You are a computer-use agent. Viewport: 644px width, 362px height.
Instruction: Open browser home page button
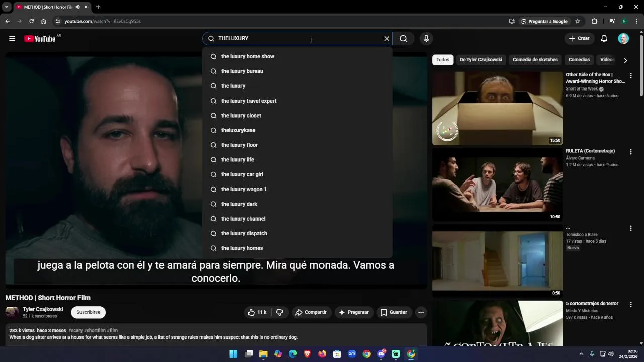(43, 21)
